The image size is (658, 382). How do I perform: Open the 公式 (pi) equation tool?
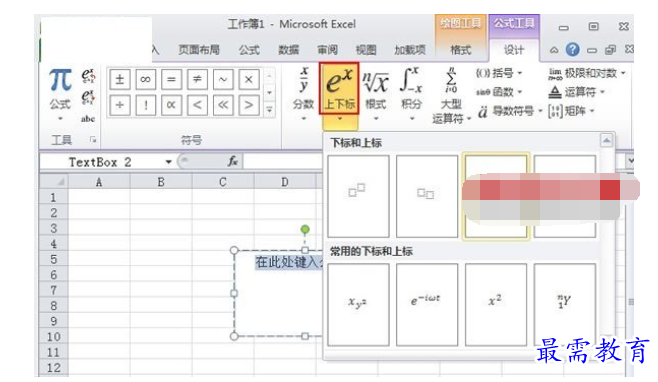click(x=60, y=93)
